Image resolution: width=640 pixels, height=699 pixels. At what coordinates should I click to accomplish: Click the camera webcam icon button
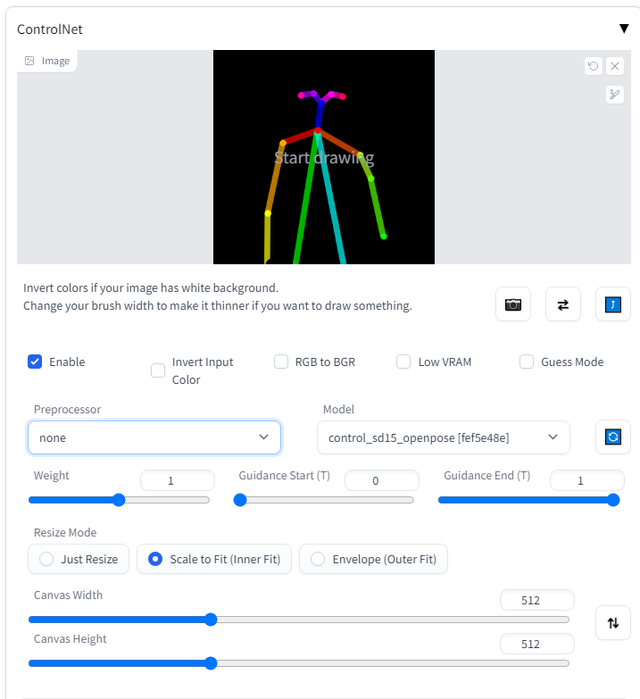tap(513, 304)
